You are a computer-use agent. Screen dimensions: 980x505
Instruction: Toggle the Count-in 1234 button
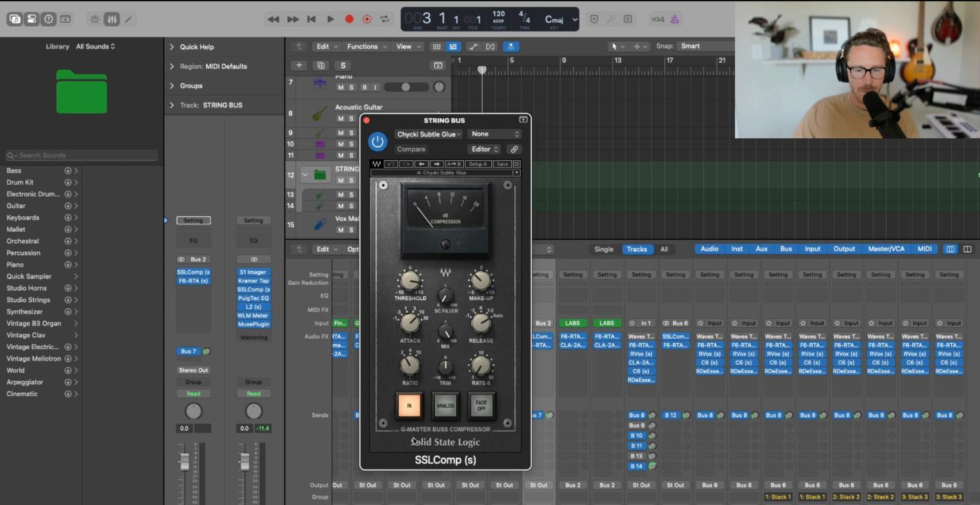coord(658,19)
